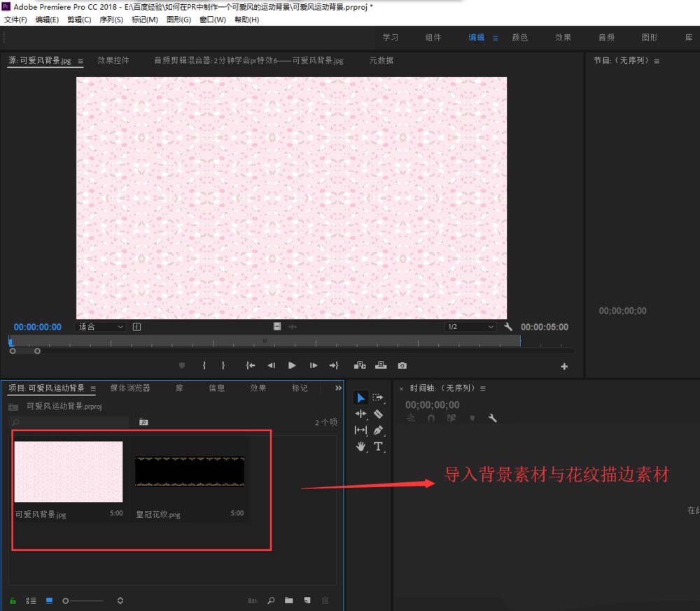Click the search-bin icon beside the search field

click(x=143, y=422)
